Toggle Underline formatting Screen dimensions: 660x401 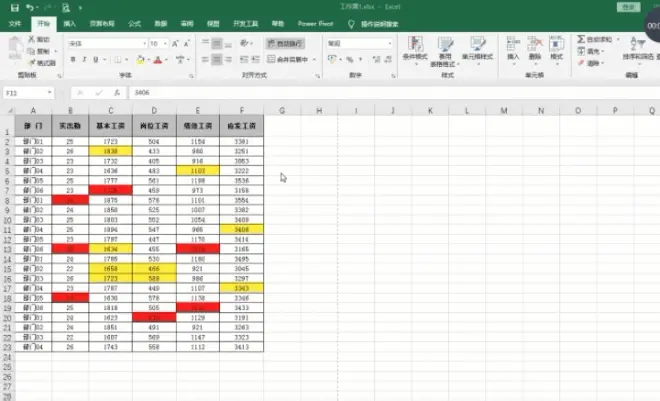pyautogui.click(x=96, y=60)
